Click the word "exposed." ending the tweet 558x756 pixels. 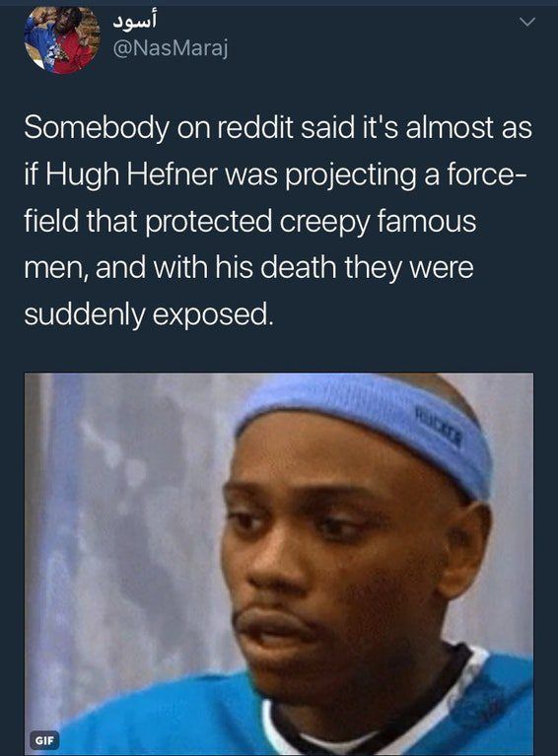(213, 315)
